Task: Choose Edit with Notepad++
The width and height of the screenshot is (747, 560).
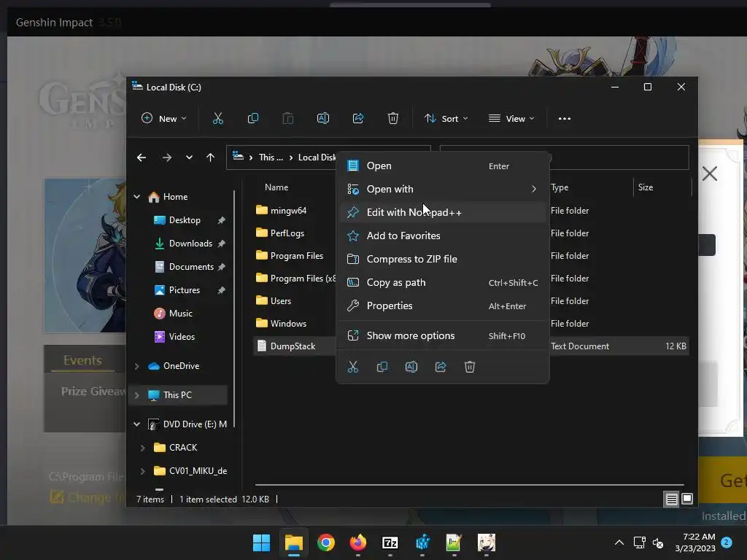Action: [x=443, y=212]
